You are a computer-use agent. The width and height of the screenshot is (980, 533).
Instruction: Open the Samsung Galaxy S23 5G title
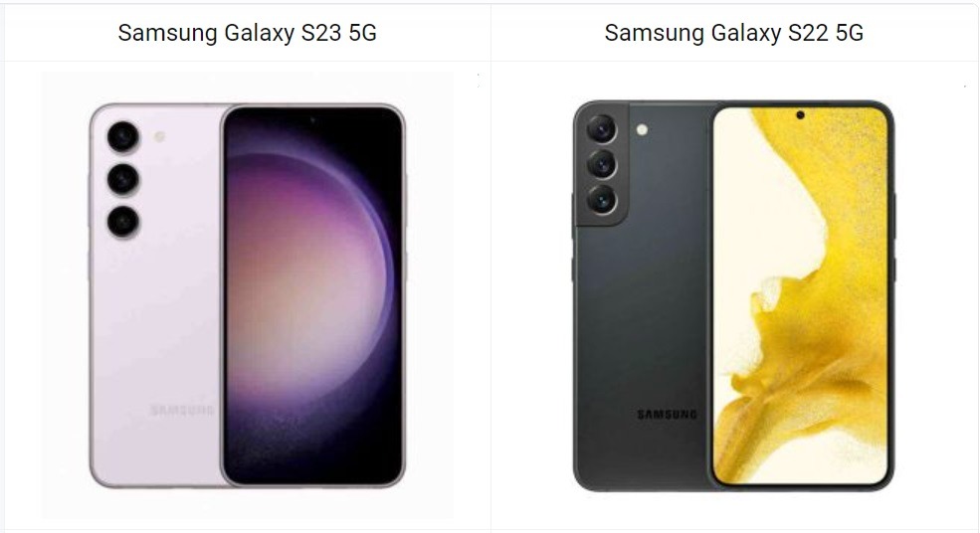[247, 33]
